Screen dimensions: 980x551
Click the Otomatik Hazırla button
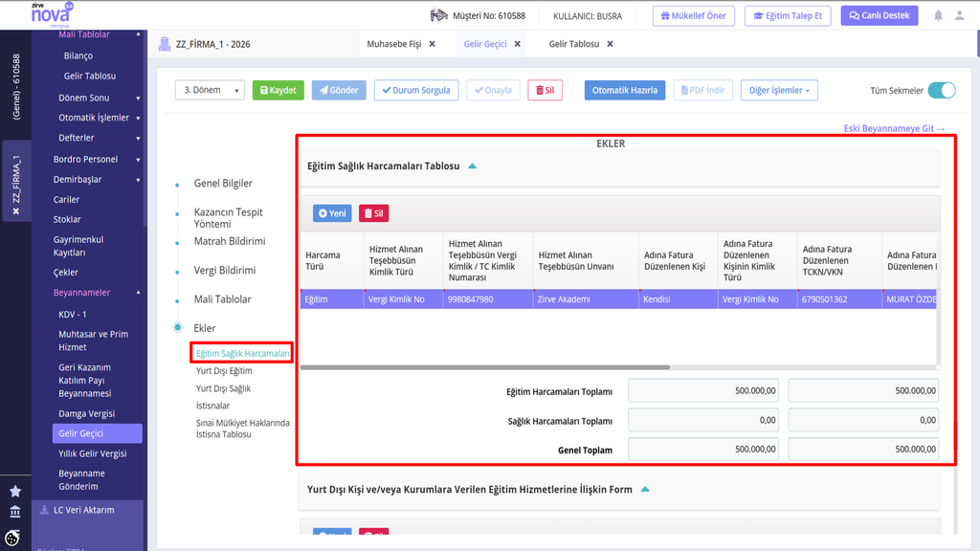[624, 90]
